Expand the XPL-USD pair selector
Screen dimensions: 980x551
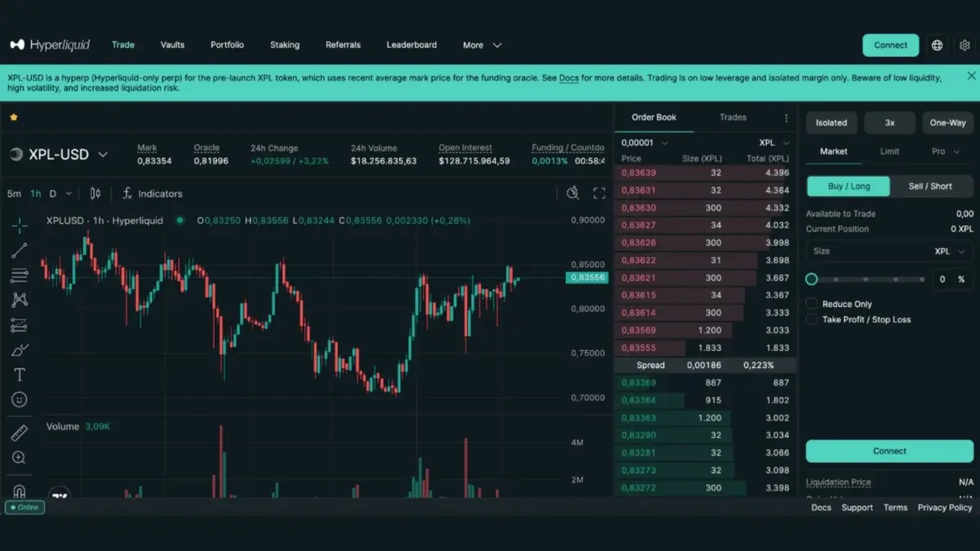click(x=103, y=154)
